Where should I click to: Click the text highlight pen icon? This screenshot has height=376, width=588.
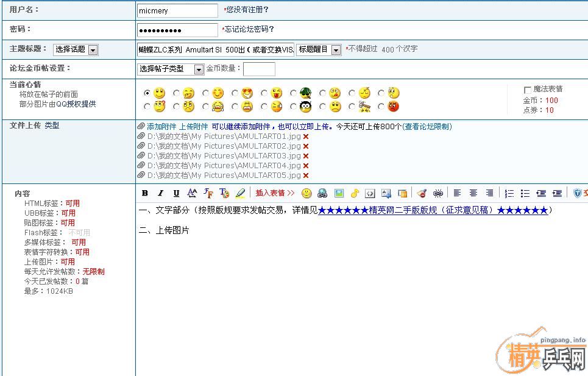pos(240,193)
